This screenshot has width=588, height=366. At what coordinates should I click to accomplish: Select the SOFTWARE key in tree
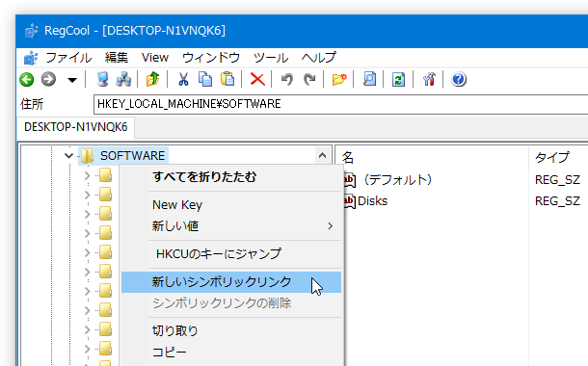(x=132, y=155)
